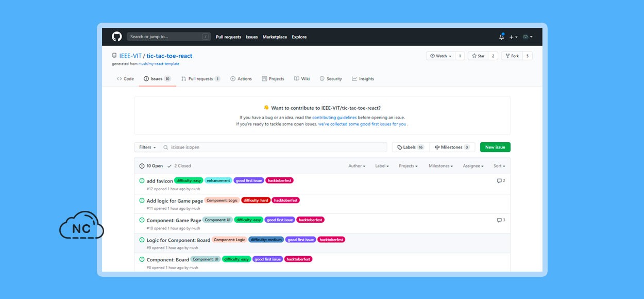644x299 pixels.
Task: Click the Star count of 2
Action: click(x=493, y=56)
